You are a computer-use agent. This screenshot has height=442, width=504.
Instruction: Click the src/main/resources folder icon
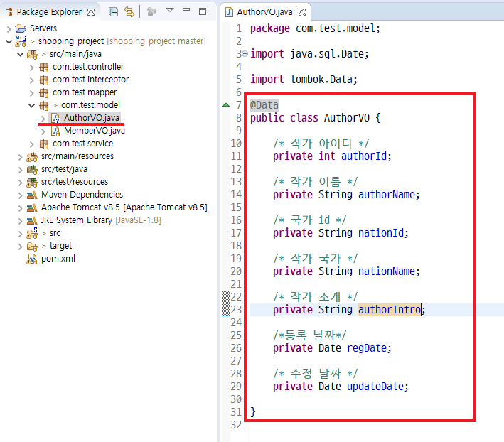[x=32, y=157]
